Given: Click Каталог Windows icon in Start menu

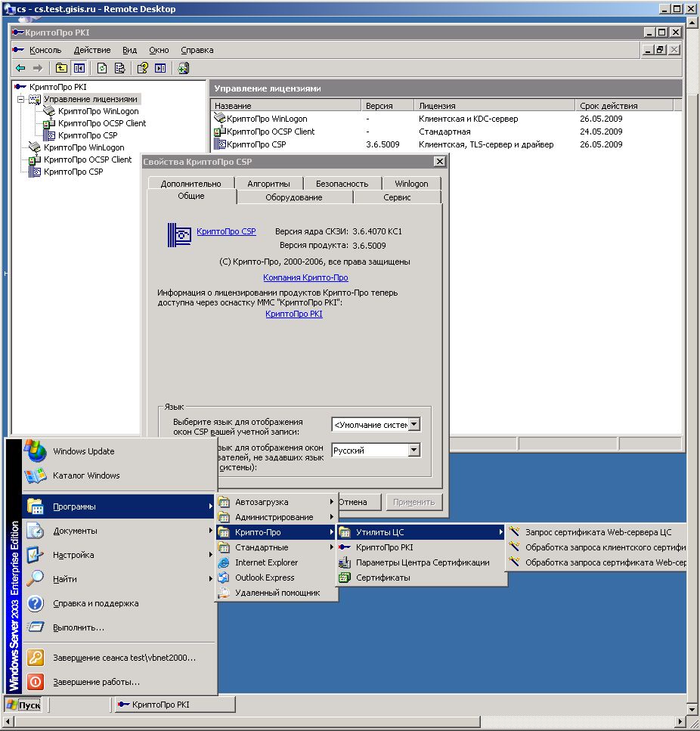Looking at the screenshot, I should [36, 475].
